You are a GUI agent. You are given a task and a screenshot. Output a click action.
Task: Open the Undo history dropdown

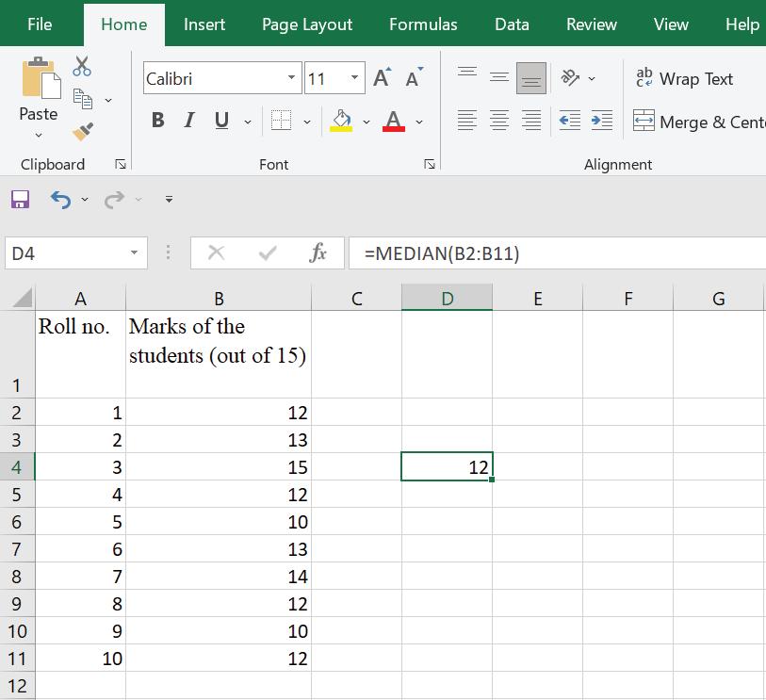click(x=85, y=200)
